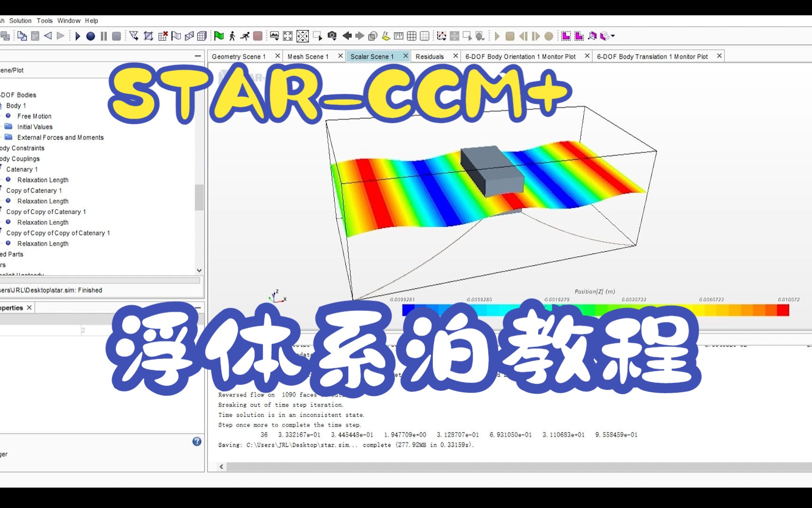Click the grey Stop square icon

[x=117, y=36]
